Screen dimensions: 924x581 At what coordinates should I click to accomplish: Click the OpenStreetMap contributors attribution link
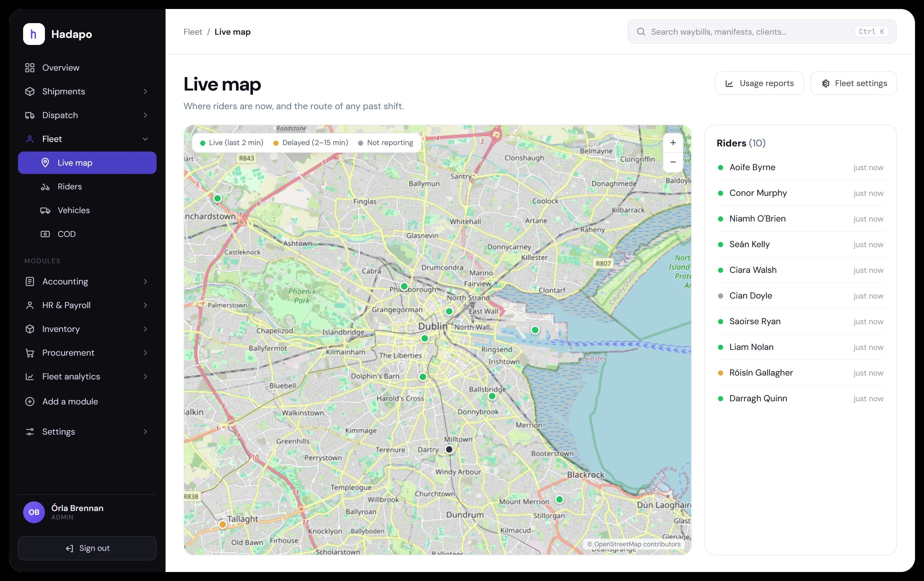634,544
